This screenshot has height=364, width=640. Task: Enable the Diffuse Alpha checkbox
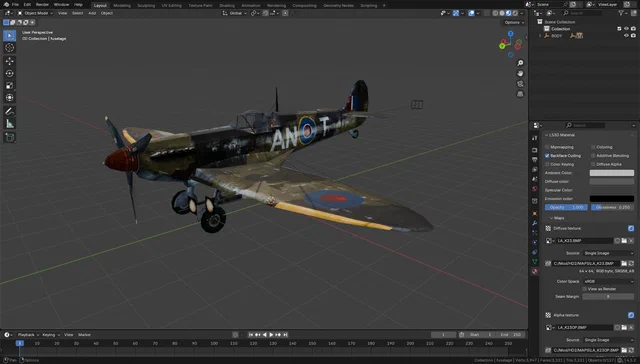(x=593, y=164)
